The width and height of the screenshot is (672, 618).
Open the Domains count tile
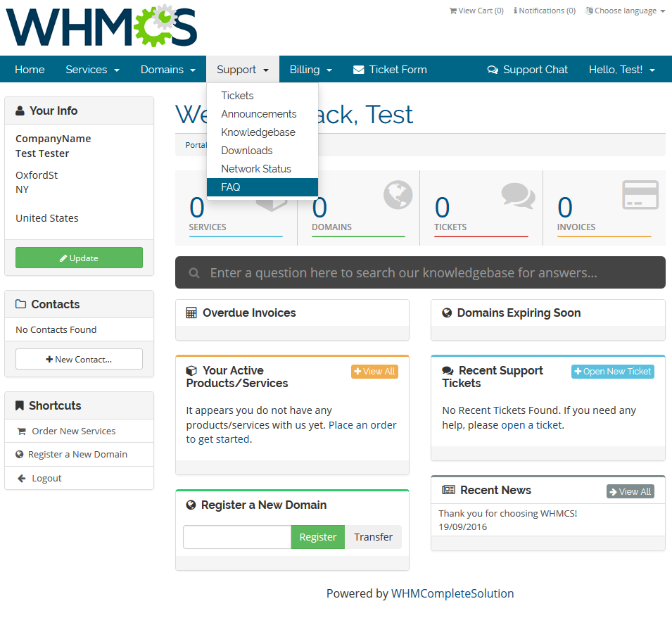click(358, 208)
